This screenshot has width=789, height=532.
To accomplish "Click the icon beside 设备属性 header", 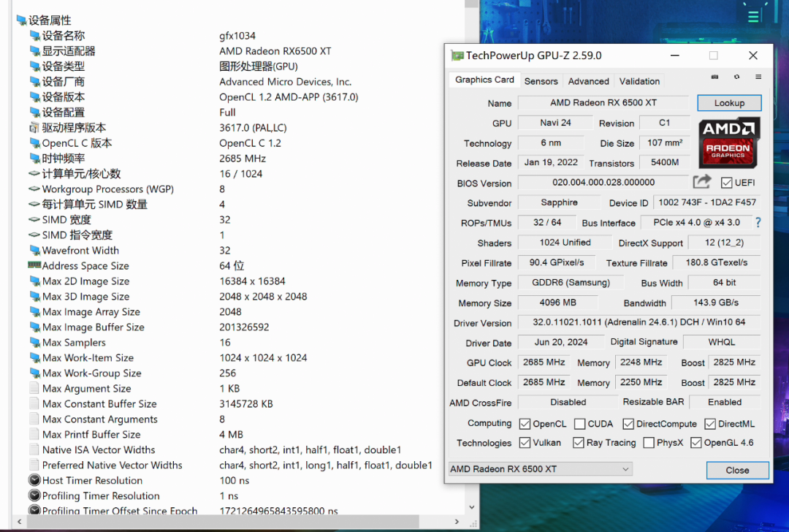I will [x=21, y=20].
